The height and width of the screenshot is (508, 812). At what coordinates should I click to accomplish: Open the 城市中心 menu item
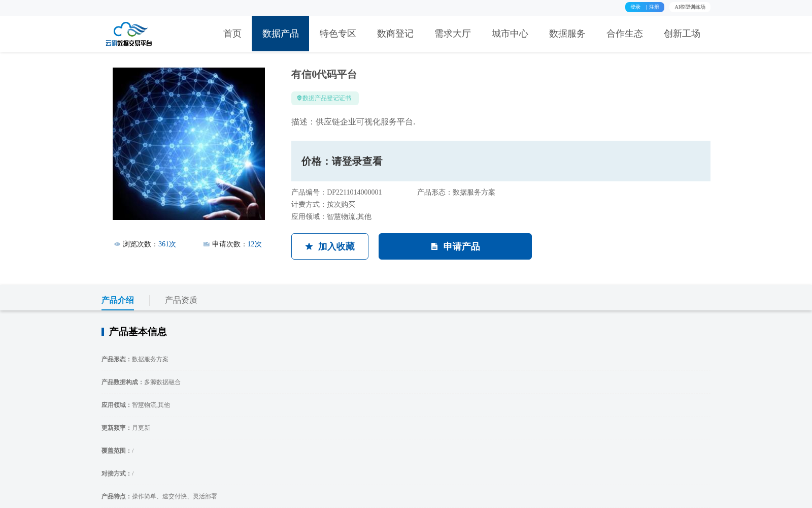[x=510, y=34]
